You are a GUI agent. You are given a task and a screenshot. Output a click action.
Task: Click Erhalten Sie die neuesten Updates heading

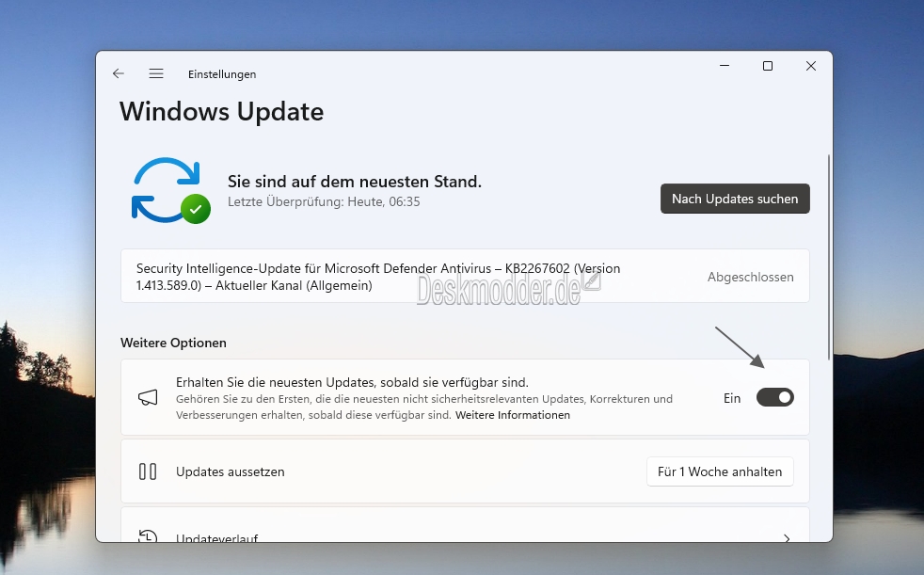pyautogui.click(x=353, y=382)
